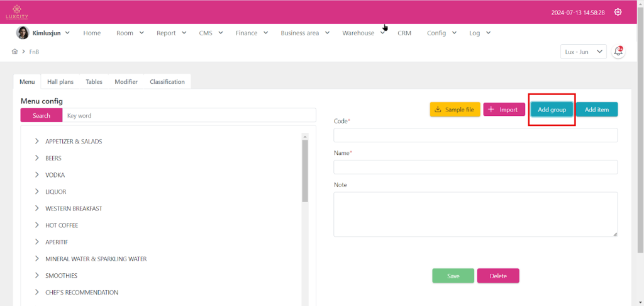Click the Kimluxjun user avatar
644x306 pixels.
coord(22,33)
